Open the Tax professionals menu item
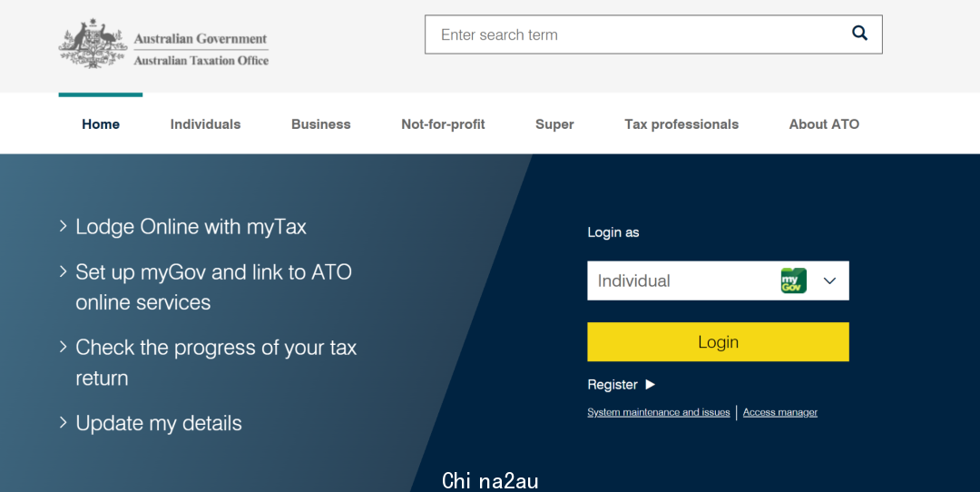The height and width of the screenshot is (492, 980). (x=681, y=124)
